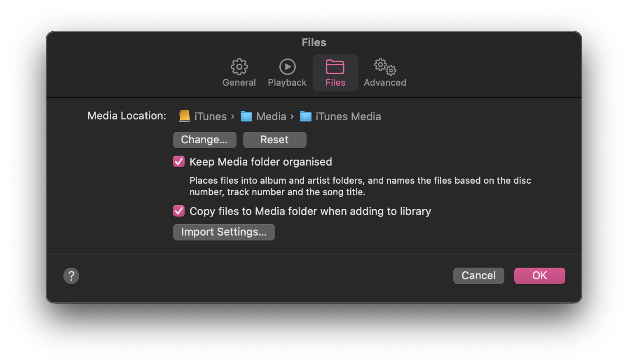Click the "Places files into album" description text

click(360, 186)
